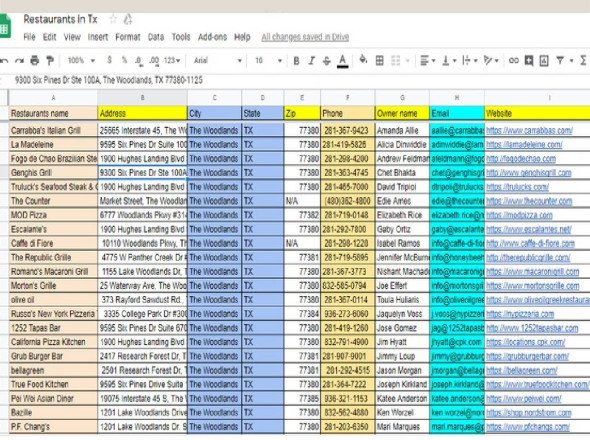Viewport: 590px width, 440px height.
Task: Select the Pei Wei Asian Diner cell
Action: 53,399
